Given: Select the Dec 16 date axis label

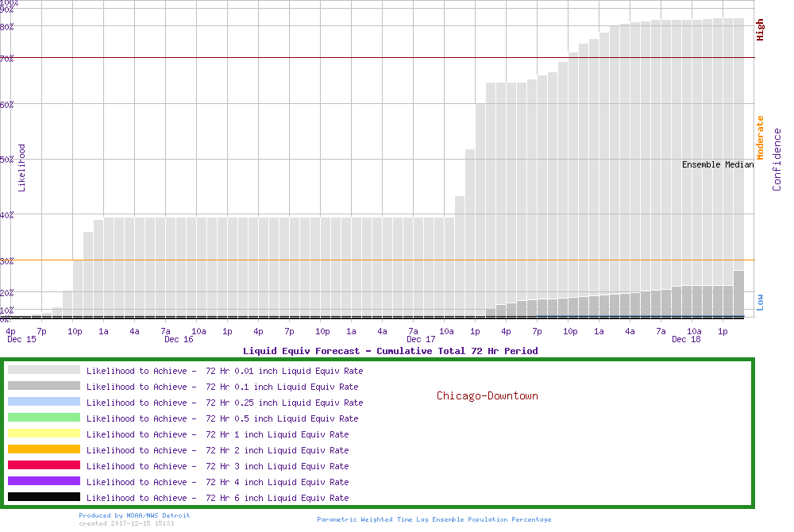Looking at the screenshot, I should (x=179, y=339).
